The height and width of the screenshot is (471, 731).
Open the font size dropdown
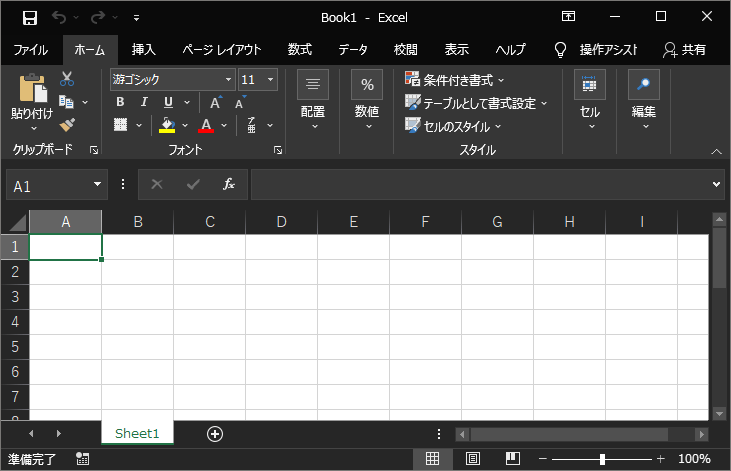[270, 80]
